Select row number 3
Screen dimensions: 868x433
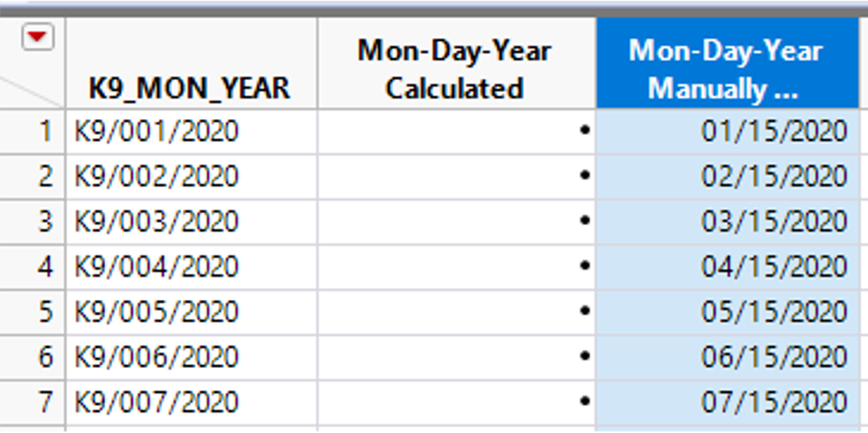[x=33, y=222]
